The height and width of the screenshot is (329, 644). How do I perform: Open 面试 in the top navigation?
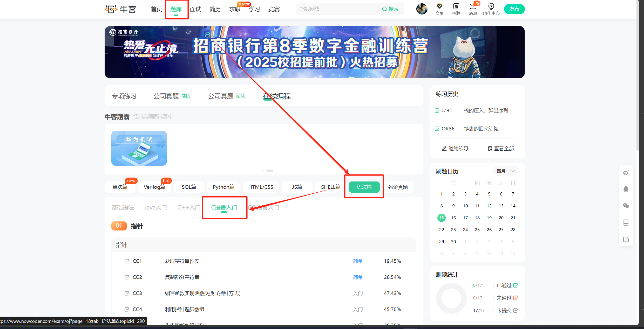pos(196,9)
